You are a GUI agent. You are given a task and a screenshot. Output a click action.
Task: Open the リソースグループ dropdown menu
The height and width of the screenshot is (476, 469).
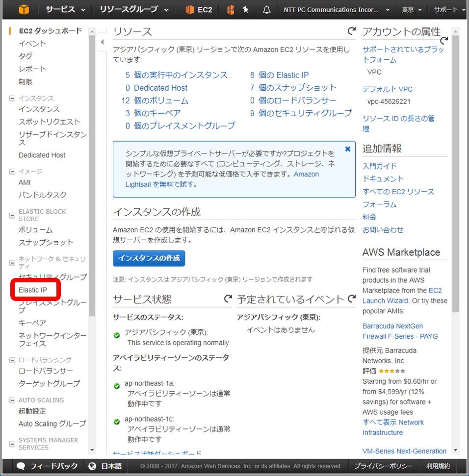(134, 10)
